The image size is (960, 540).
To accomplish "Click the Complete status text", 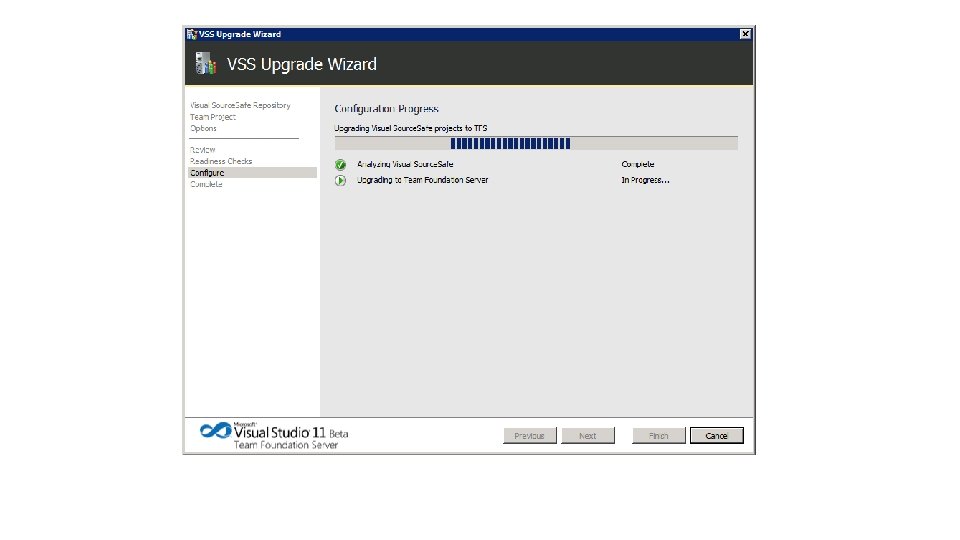I will (638, 165).
